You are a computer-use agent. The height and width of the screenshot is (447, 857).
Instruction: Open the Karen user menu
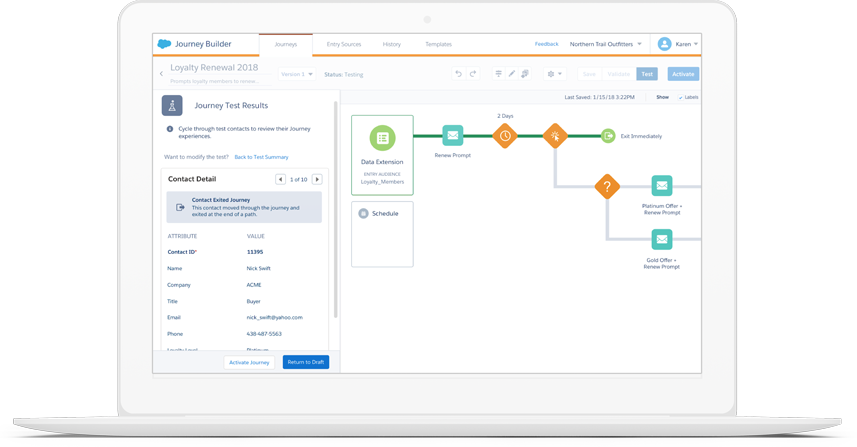point(678,44)
